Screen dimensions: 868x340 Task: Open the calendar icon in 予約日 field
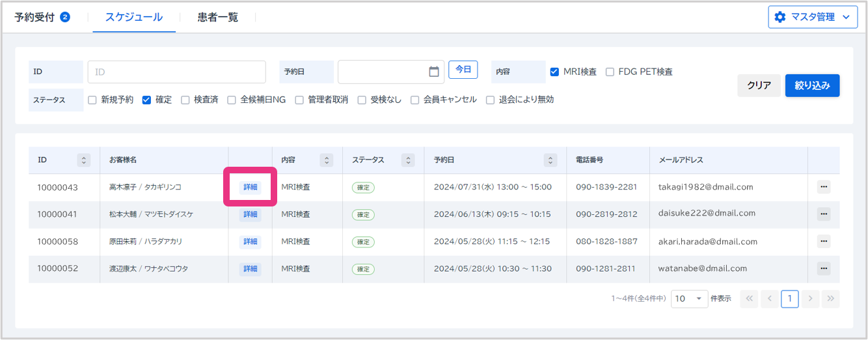(434, 72)
